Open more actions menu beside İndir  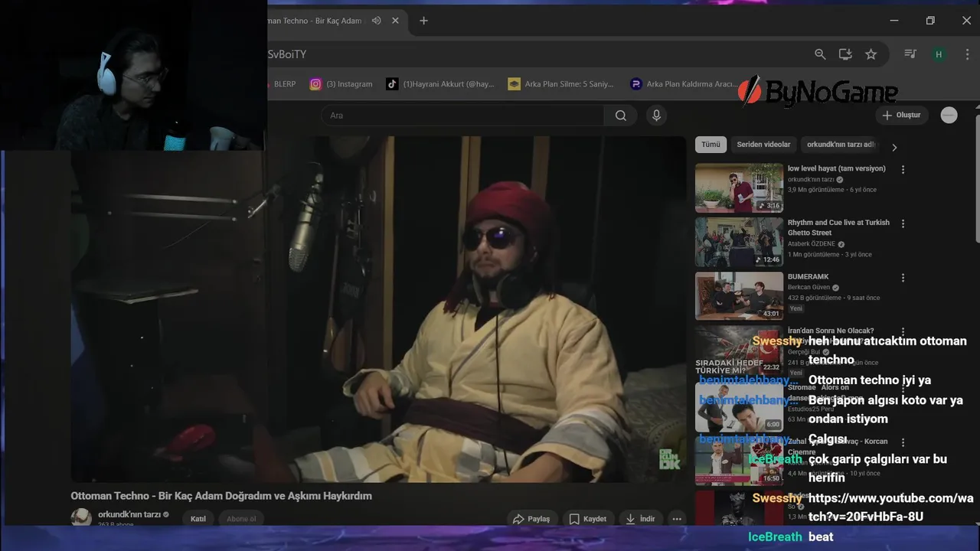(676, 519)
